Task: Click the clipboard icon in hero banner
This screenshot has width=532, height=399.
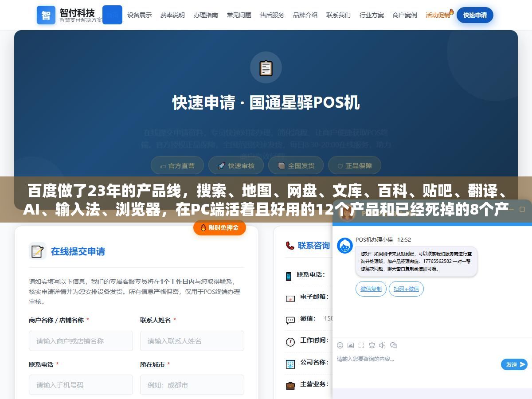Action: click(x=266, y=67)
